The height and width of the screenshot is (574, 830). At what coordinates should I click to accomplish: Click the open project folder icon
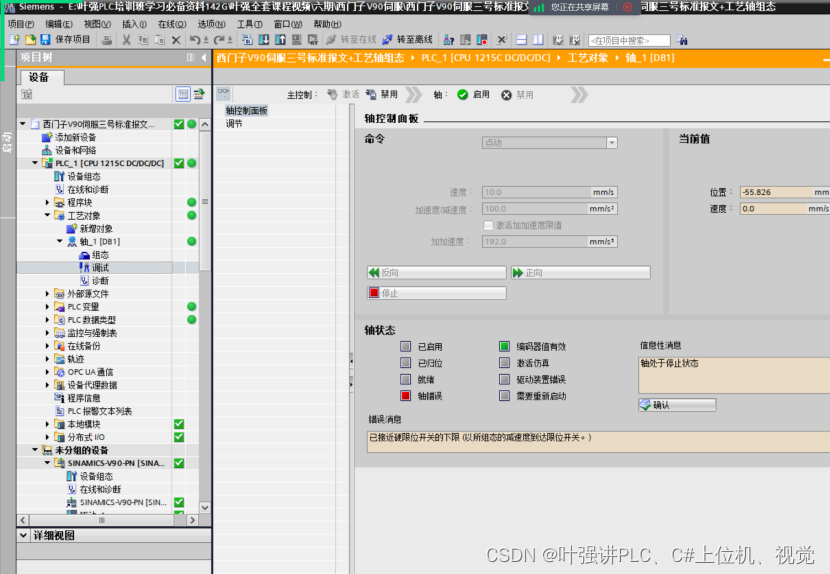pyautogui.click(x=30, y=40)
